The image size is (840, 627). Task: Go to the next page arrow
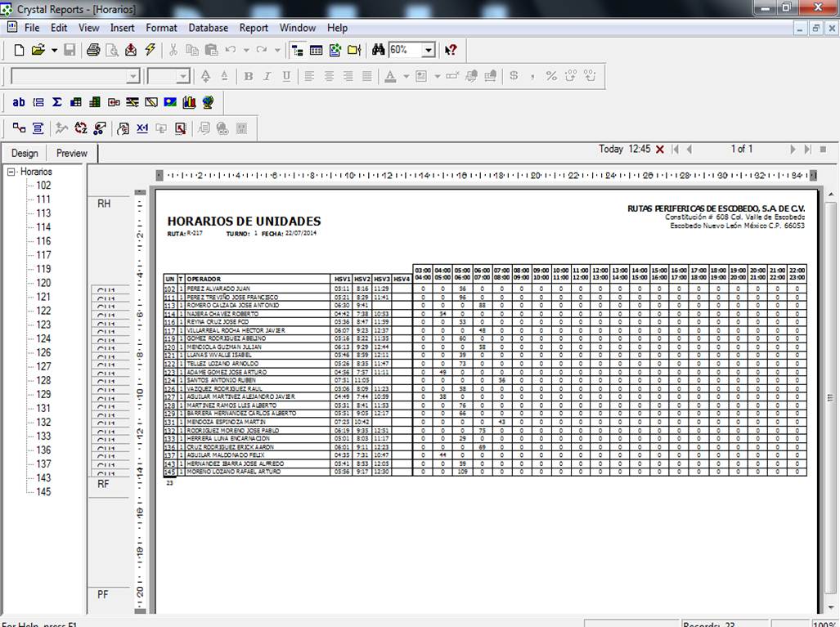point(793,150)
